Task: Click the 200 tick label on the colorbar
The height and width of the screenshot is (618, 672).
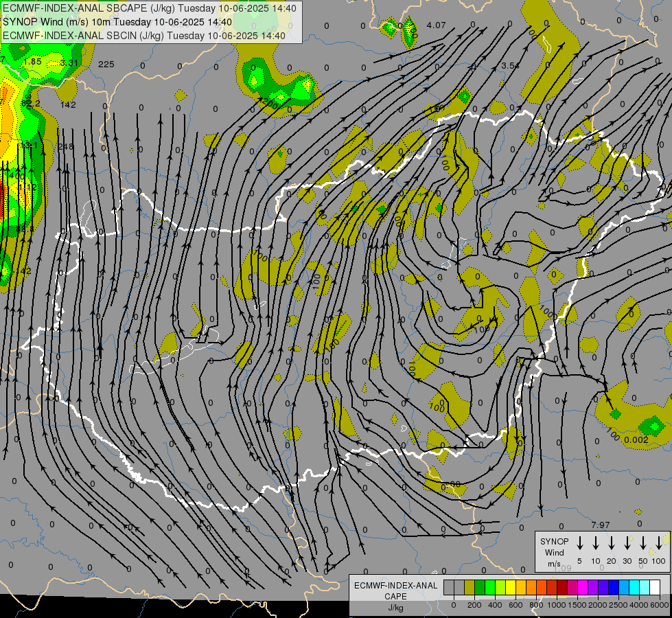Action: tap(474, 605)
